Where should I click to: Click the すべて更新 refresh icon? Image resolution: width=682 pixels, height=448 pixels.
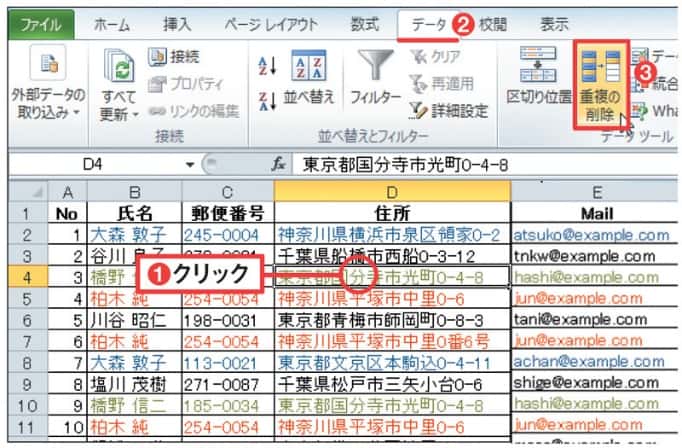(x=119, y=70)
